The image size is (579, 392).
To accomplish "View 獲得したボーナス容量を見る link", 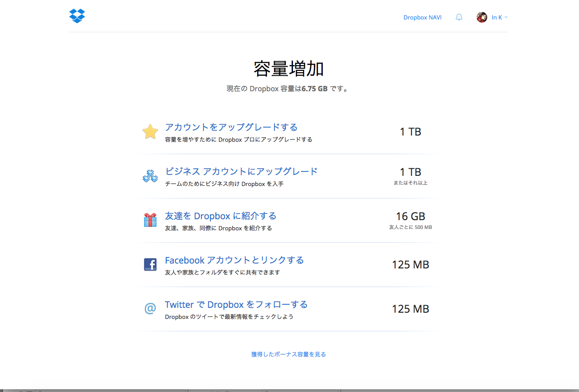I will tap(288, 354).
